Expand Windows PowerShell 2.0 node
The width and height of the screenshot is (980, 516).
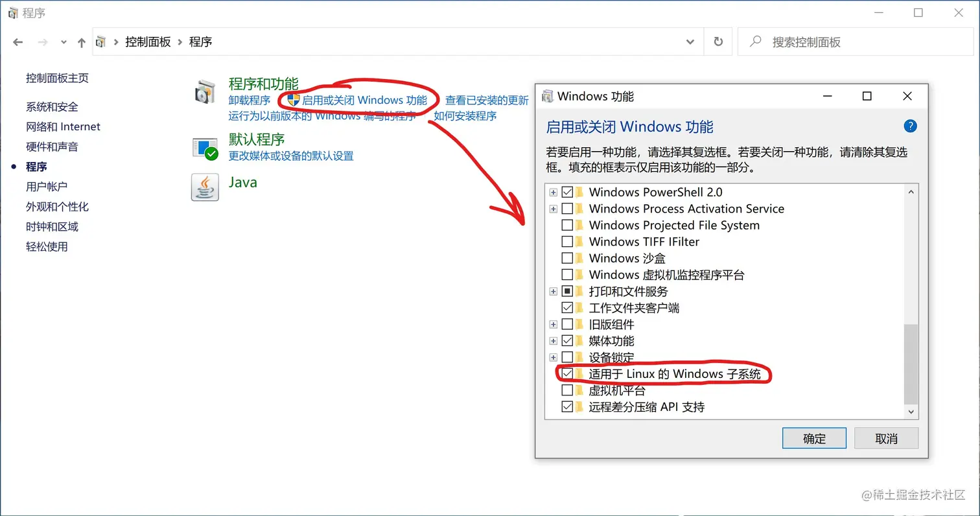(x=553, y=193)
